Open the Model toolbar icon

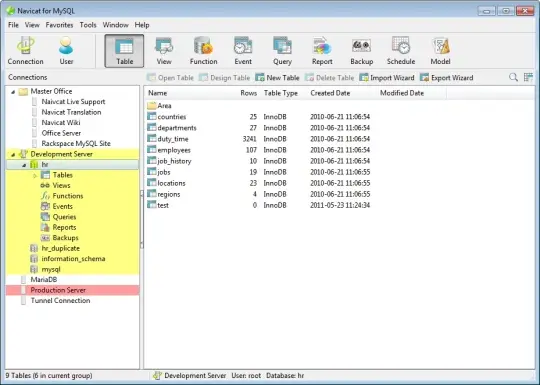[440, 51]
